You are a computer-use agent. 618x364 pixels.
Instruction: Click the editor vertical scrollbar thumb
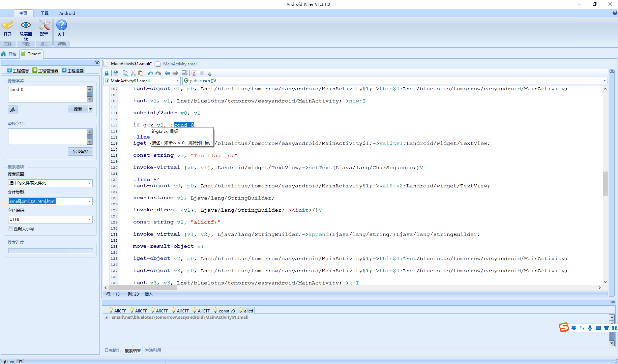click(x=605, y=183)
